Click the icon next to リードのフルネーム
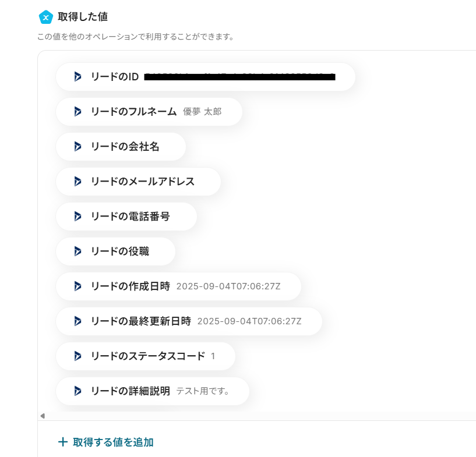This screenshot has height=457, width=476. [77, 112]
